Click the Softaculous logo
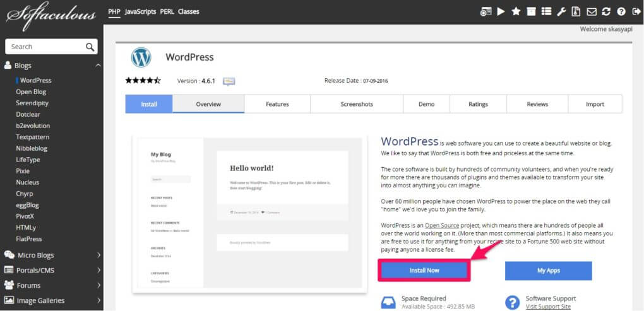This screenshot has width=644, height=311. click(51, 16)
